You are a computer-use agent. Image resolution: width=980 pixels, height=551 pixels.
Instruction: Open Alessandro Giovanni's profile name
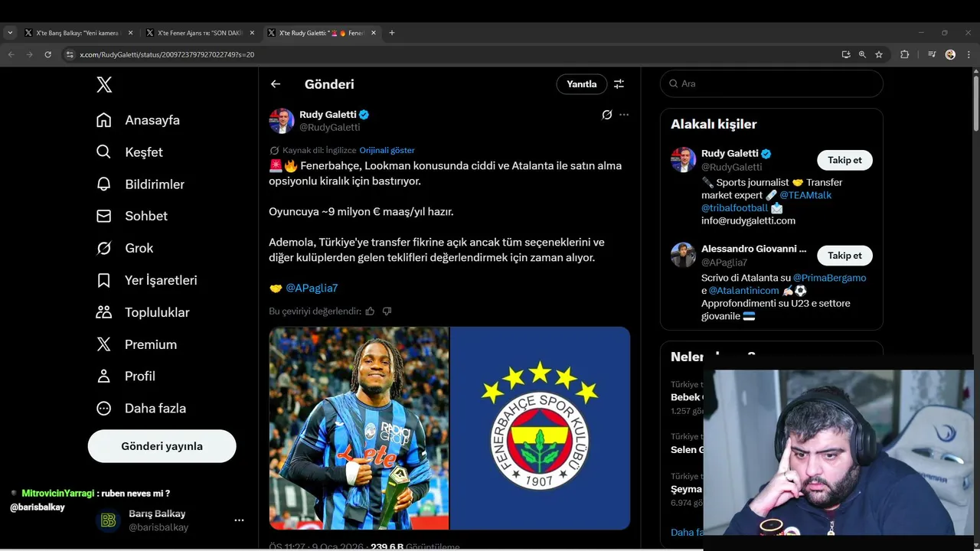[753, 249]
